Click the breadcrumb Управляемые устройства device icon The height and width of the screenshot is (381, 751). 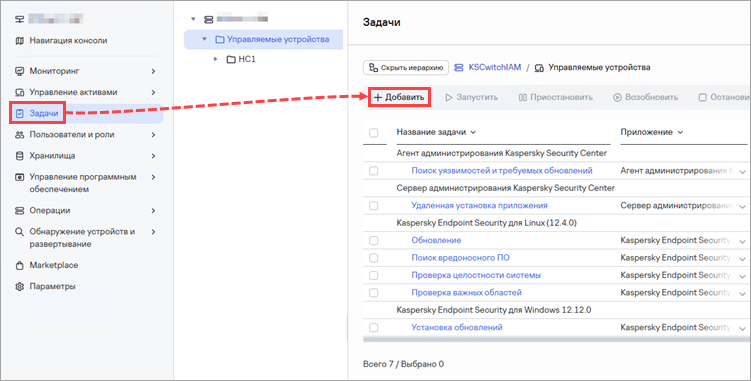pos(539,68)
